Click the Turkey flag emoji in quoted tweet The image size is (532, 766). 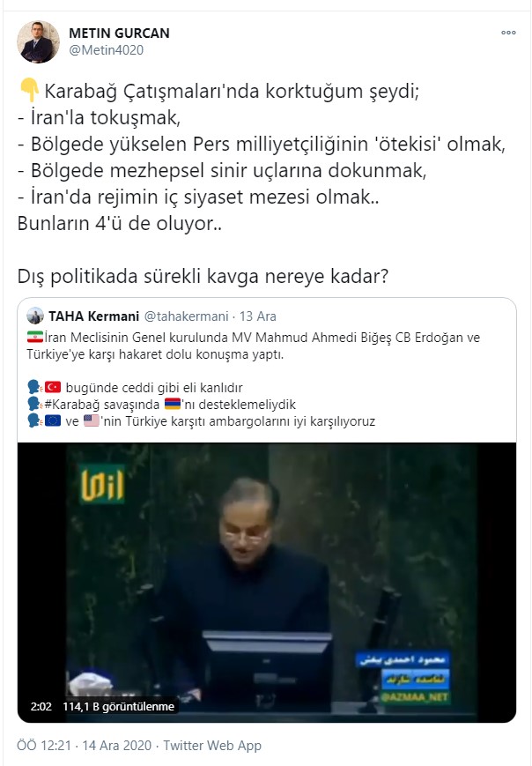tap(53, 387)
